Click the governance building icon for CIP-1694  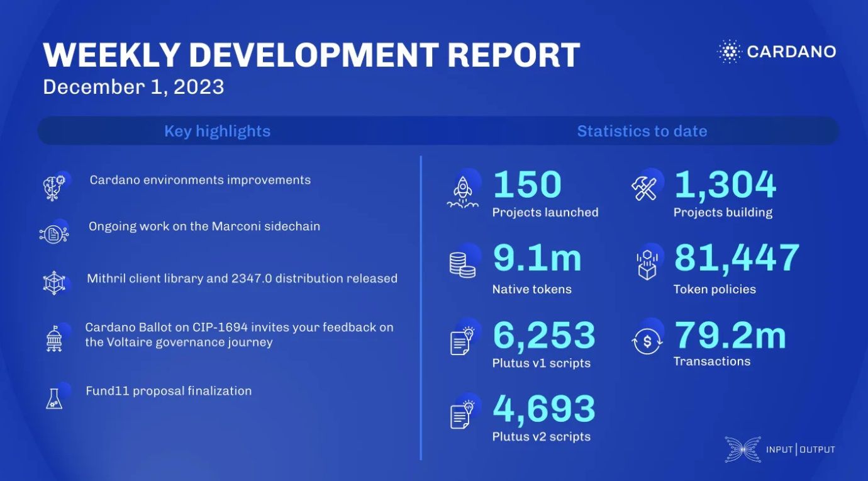click(x=55, y=337)
